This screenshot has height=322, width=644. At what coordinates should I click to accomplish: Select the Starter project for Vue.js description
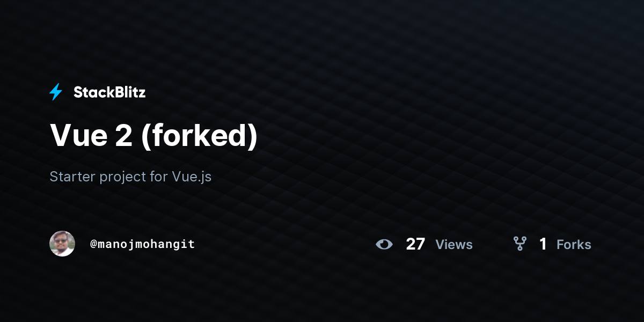coord(130,177)
